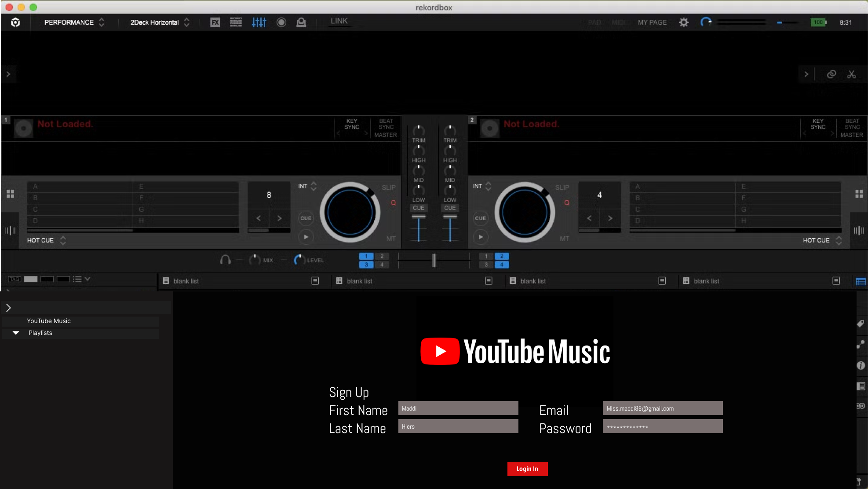Enable SLIP mode on deck 1
Viewport: 868px width, 489px height.
(x=389, y=188)
